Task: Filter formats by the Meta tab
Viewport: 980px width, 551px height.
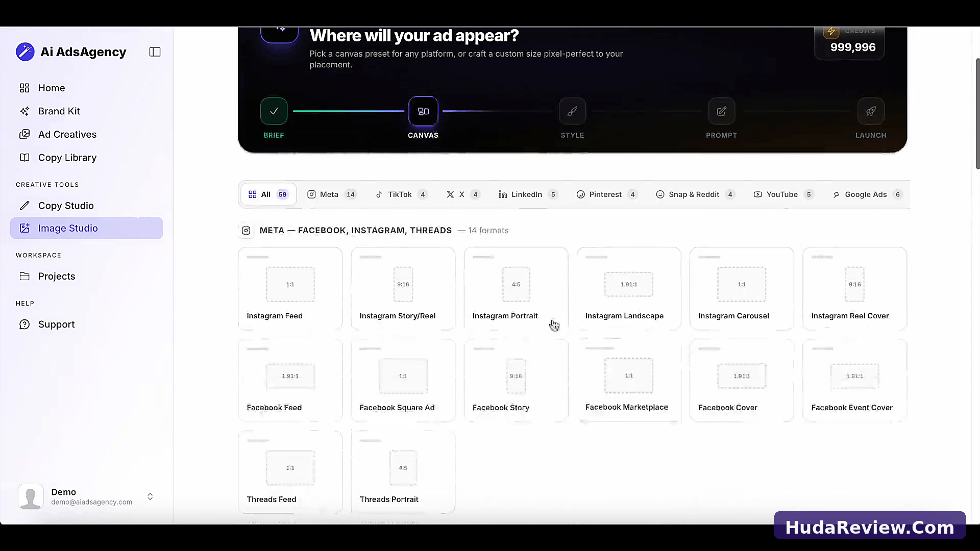Action: point(331,194)
